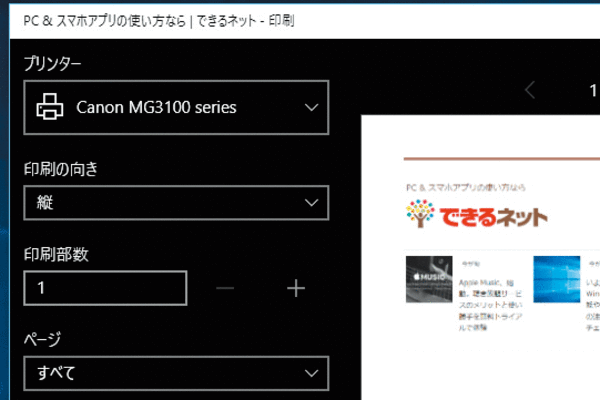Image resolution: width=600 pixels, height=400 pixels.
Task: Click the 印刷の向き label
Action: click(x=61, y=169)
